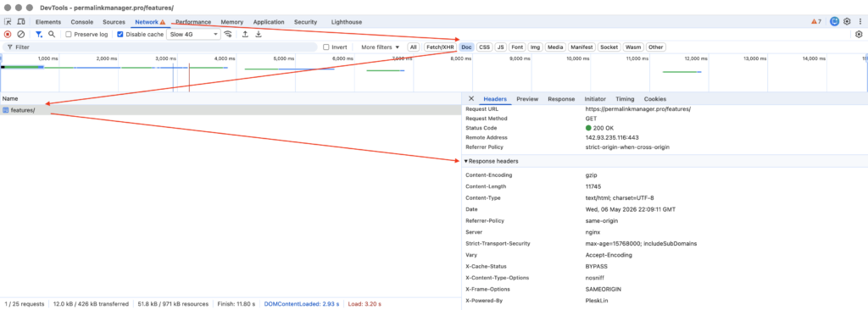Click the Remote Address 142.93.235.116:443

click(611, 137)
